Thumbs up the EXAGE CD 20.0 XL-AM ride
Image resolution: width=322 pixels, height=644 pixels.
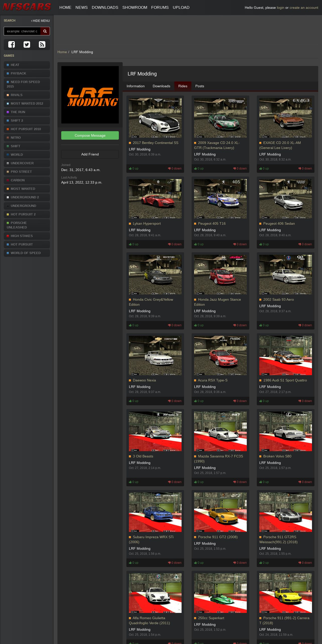(264, 169)
